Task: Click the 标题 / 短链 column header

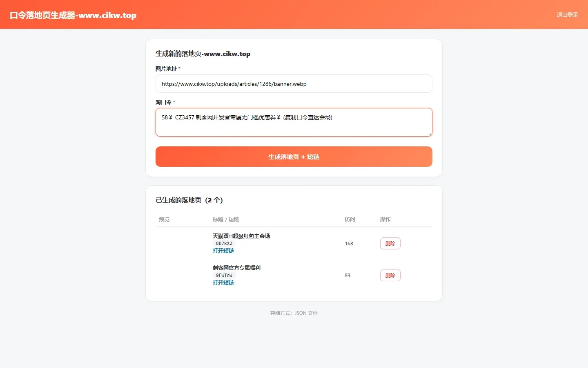Action: [226, 219]
